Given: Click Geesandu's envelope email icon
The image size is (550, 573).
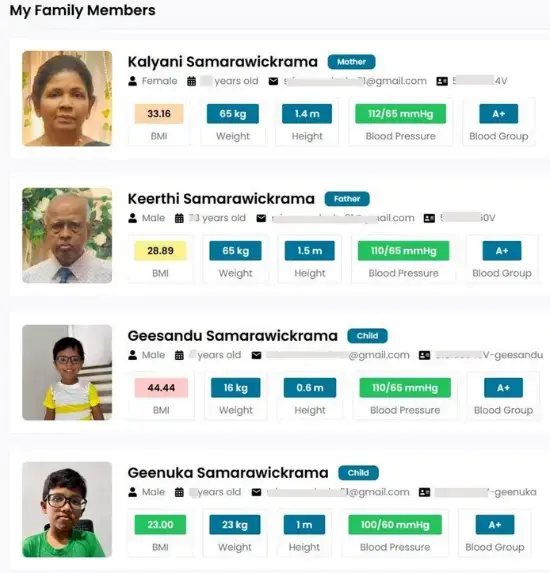Looking at the screenshot, I should click(257, 355).
